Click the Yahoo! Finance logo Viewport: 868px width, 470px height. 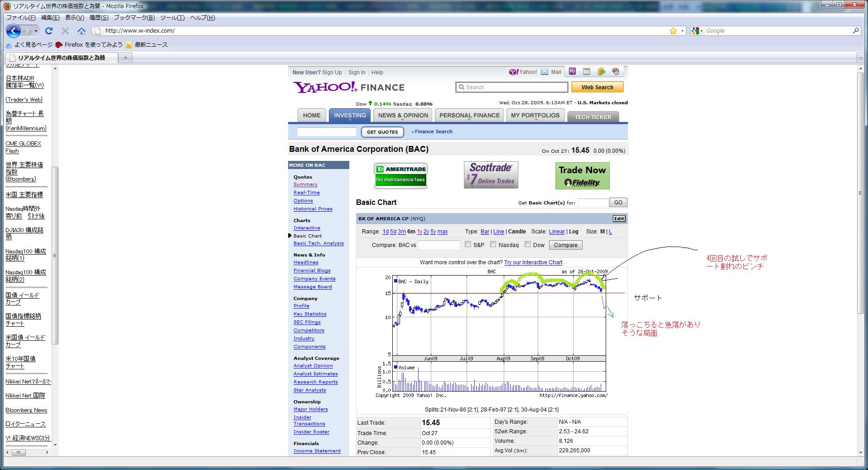coord(349,87)
